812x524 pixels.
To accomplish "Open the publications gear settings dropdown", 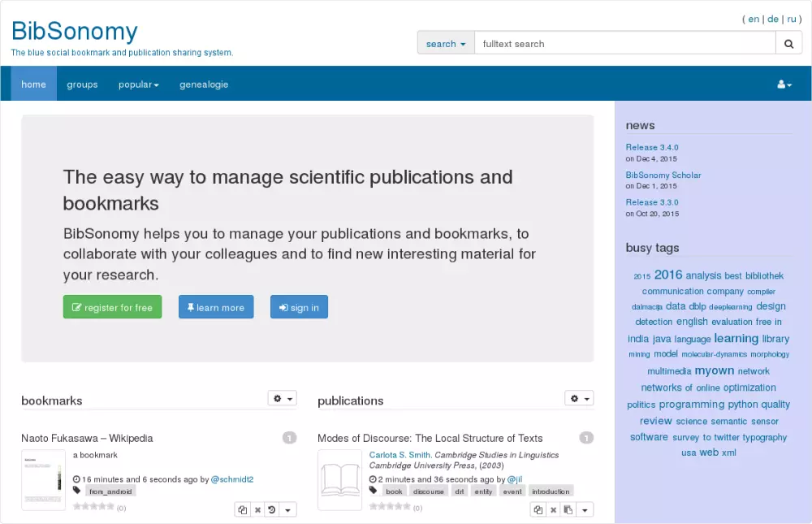I will tap(580, 399).
